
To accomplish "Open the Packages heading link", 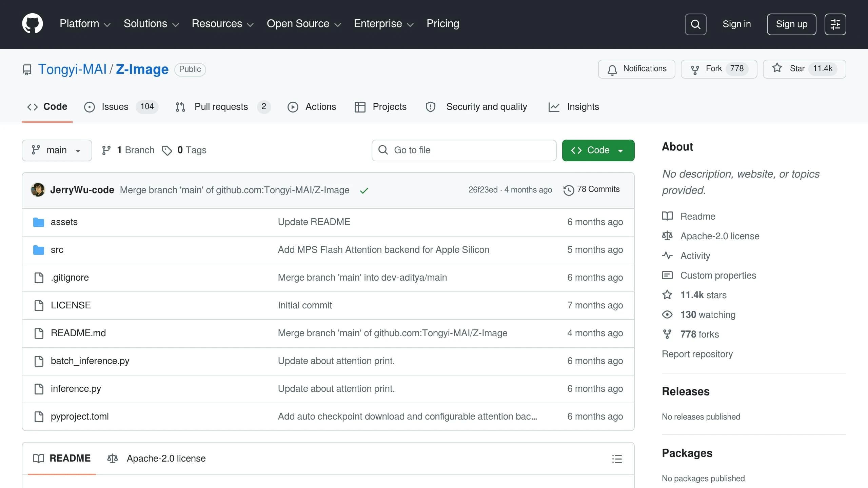I will tap(687, 453).
